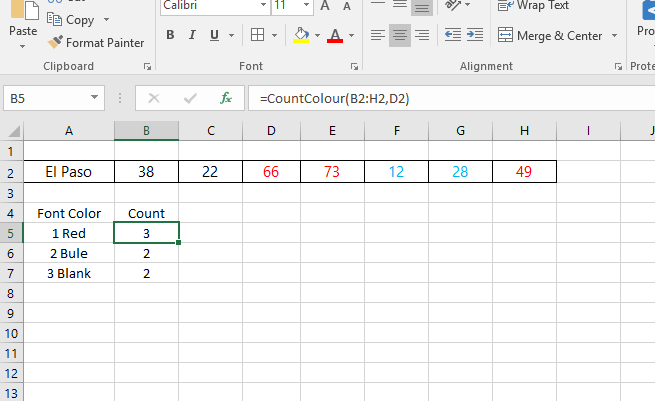Open the Font Color dropdown arrow
Image resolution: width=655 pixels, height=401 pixels.
pyautogui.click(x=351, y=36)
